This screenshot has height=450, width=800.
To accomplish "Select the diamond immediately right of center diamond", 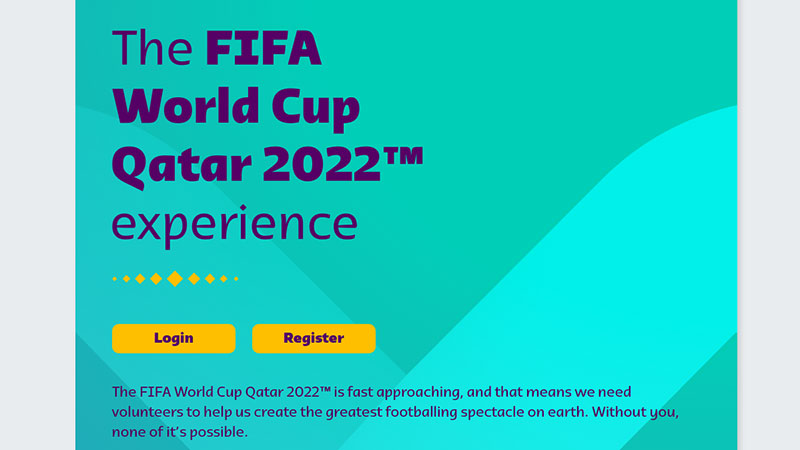I will (194, 279).
